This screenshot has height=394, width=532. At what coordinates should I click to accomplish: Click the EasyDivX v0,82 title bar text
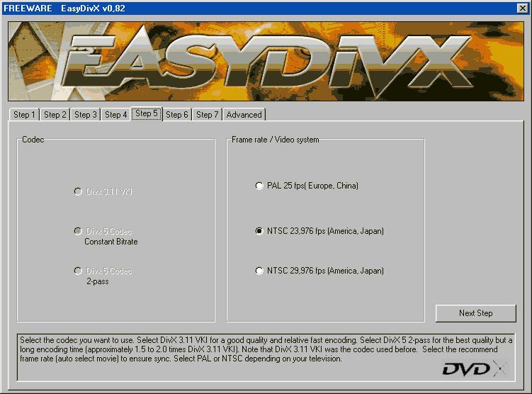click(93, 8)
